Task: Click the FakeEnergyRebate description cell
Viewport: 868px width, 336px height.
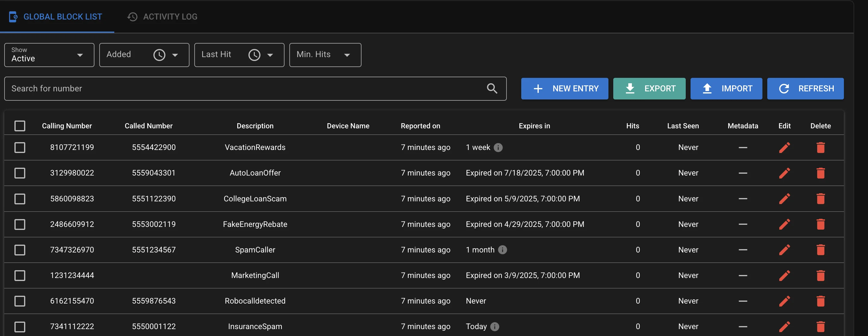Action: pos(255,224)
